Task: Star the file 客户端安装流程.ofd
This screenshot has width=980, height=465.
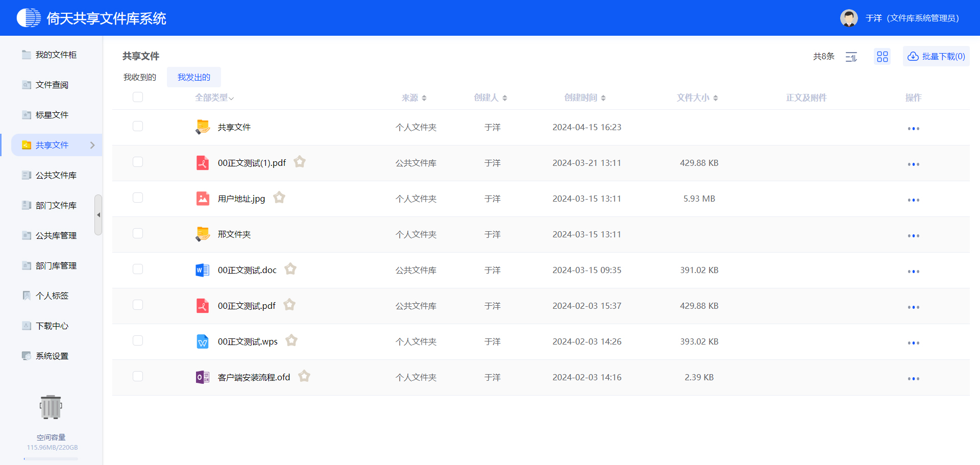Action: tap(304, 376)
